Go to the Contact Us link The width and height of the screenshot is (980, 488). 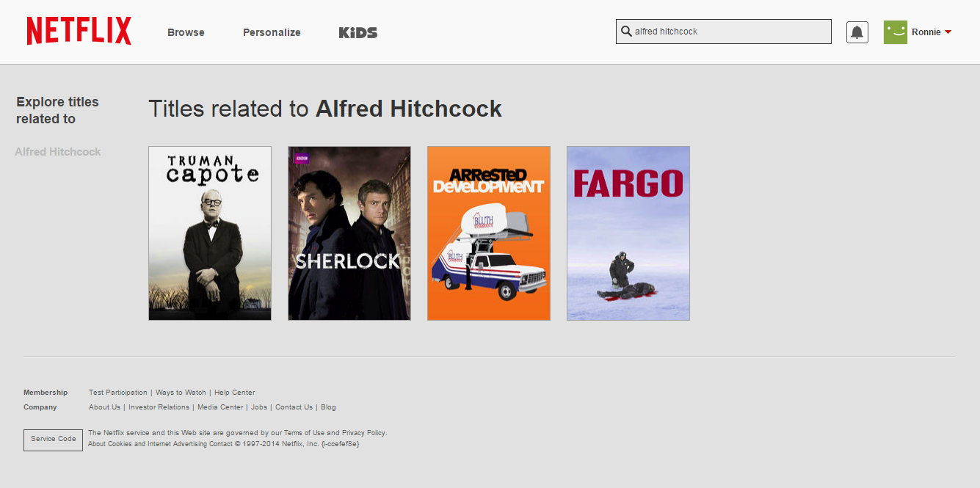294,407
